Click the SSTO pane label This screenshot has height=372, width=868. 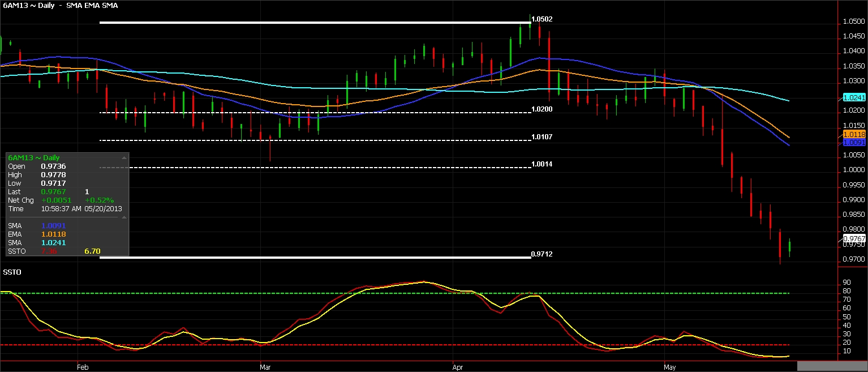[12, 272]
